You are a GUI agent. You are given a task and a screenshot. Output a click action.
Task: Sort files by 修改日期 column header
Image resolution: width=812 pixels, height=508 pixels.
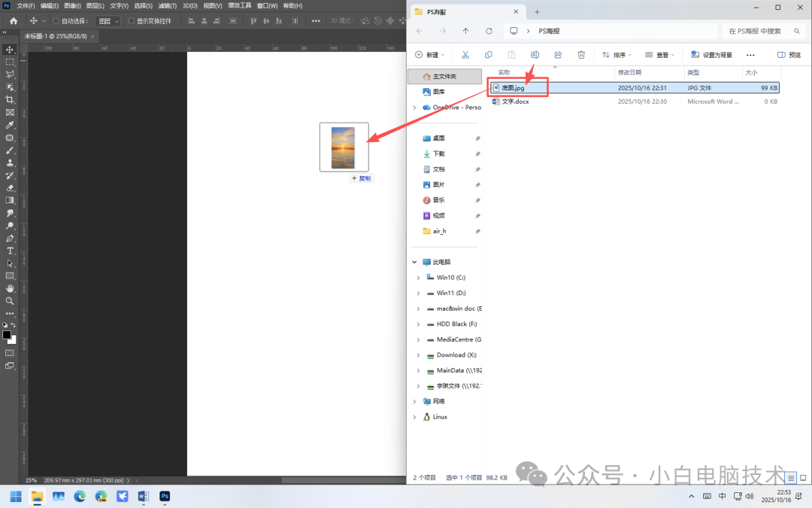click(x=629, y=72)
